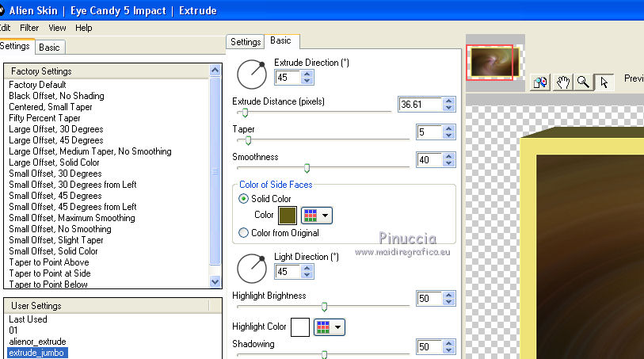The height and width of the screenshot is (359, 644).
Task: Select Small Offset, Slight Taper preset
Action: pos(56,240)
